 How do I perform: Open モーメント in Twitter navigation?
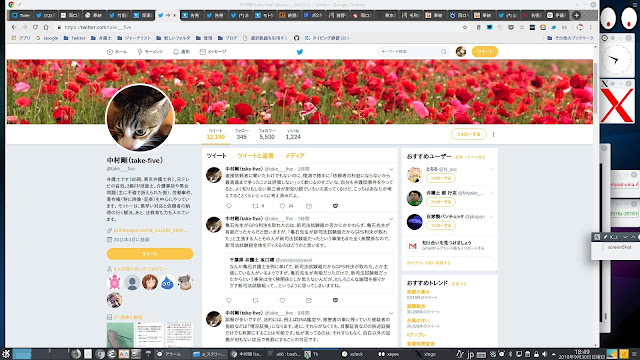(x=150, y=52)
